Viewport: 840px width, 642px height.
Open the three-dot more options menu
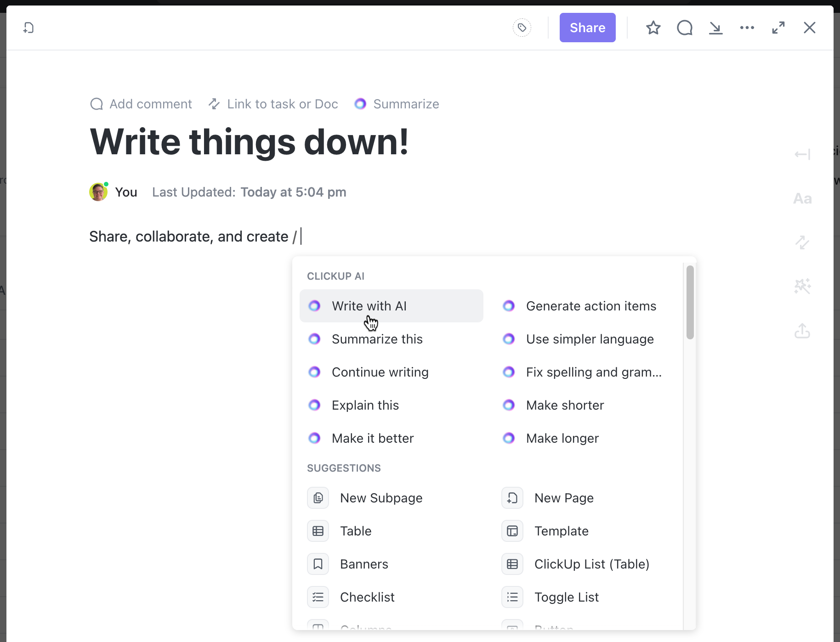point(747,28)
